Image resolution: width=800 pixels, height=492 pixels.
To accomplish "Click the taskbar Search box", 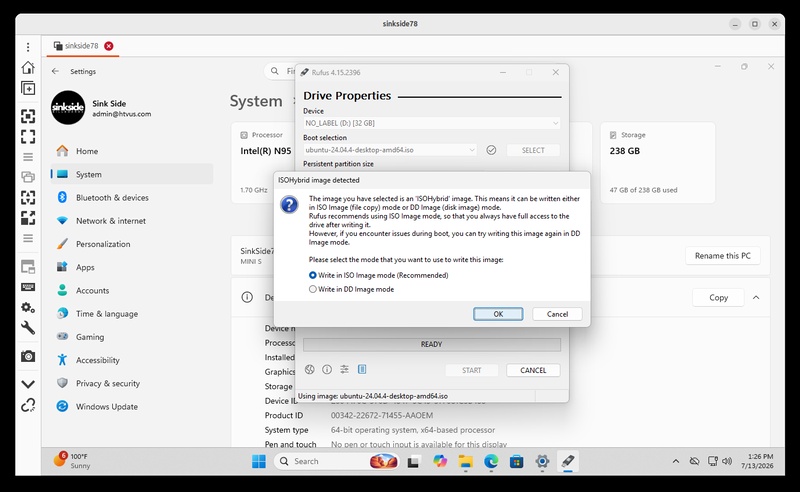I will click(337, 461).
